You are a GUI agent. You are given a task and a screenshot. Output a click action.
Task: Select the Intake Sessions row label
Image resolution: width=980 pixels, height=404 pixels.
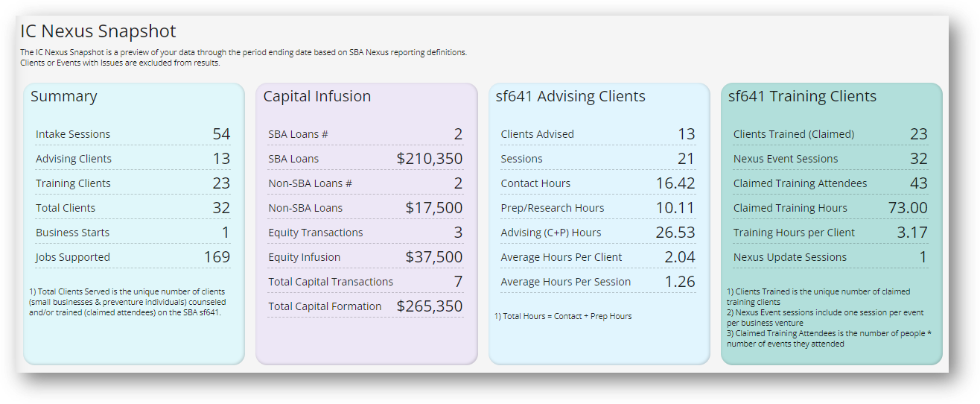tap(73, 134)
